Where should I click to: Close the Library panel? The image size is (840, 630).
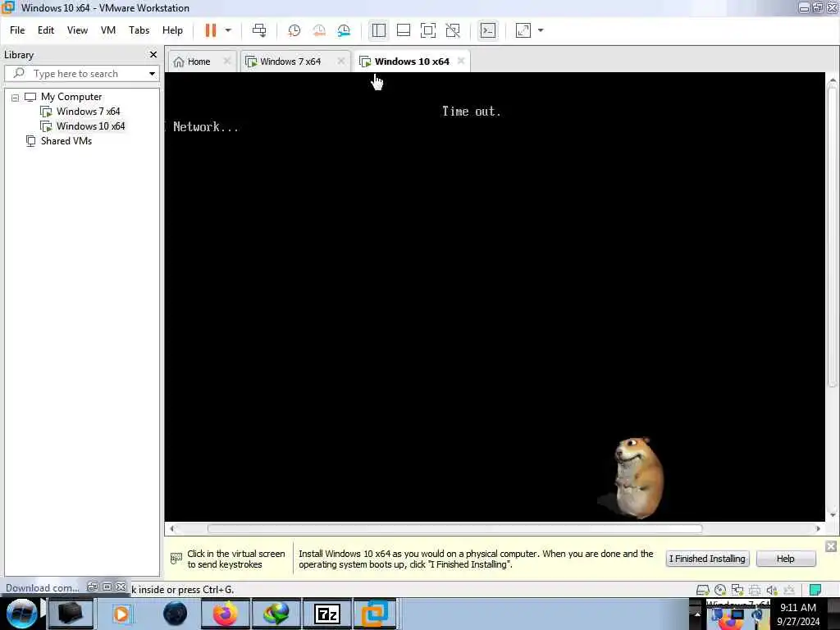pos(153,55)
